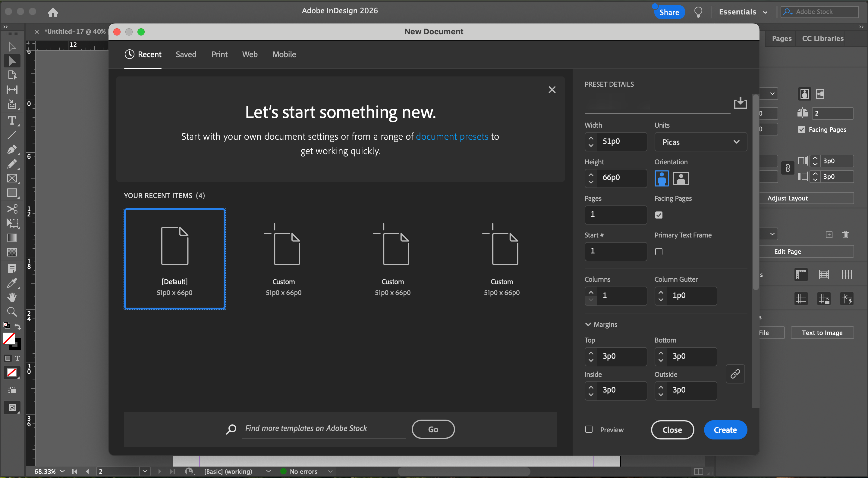Image resolution: width=868 pixels, height=478 pixels.
Task: Enable the Primary Text Frame checkbox
Action: 659,251
